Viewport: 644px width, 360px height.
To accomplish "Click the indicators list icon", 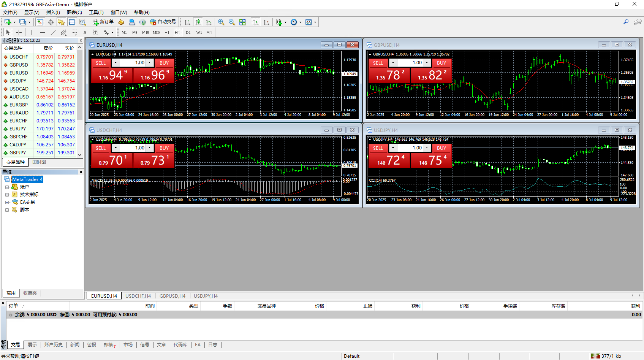I will pyautogui.click(x=279, y=22).
